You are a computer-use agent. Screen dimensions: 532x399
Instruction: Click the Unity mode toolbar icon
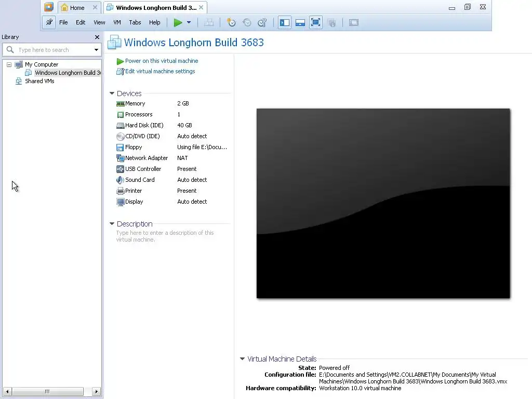(332, 22)
